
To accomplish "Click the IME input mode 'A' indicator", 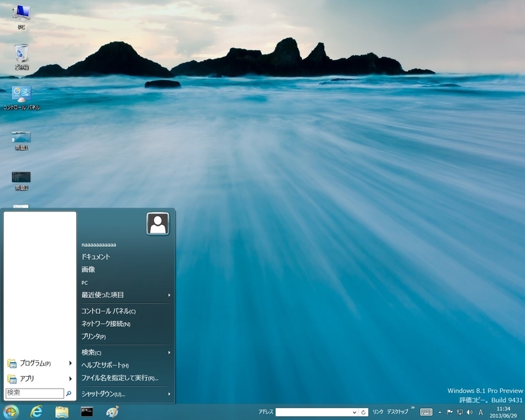I will tap(481, 412).
